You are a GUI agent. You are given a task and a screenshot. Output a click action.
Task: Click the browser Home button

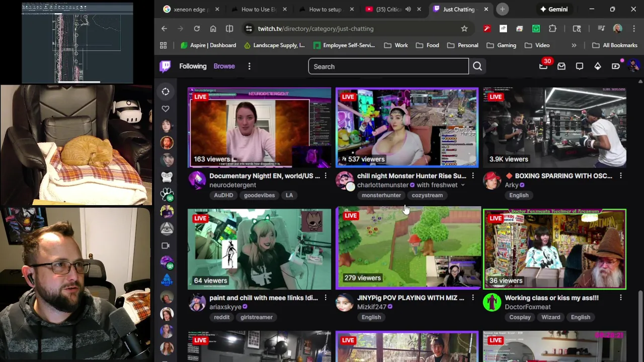tap(213, 29)
